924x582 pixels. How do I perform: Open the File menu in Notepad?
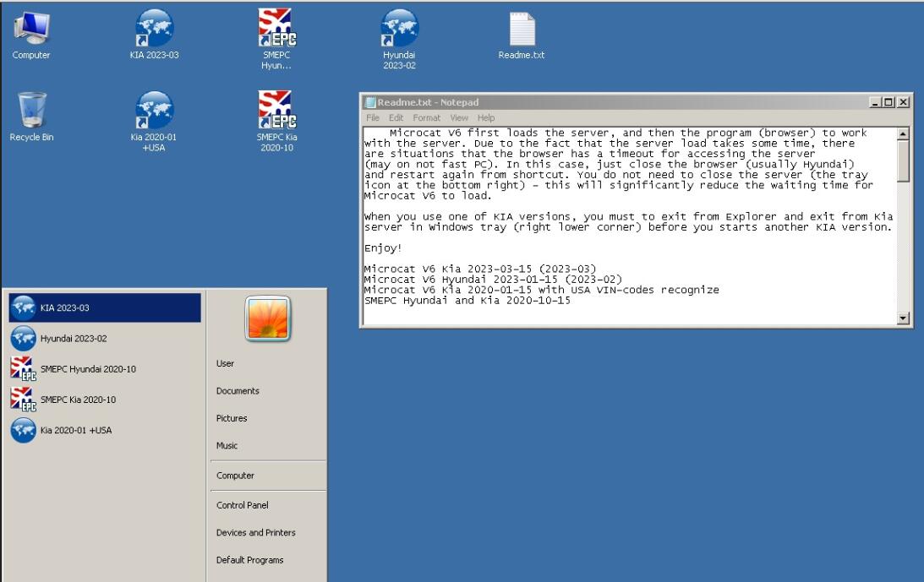coord(373,117)
